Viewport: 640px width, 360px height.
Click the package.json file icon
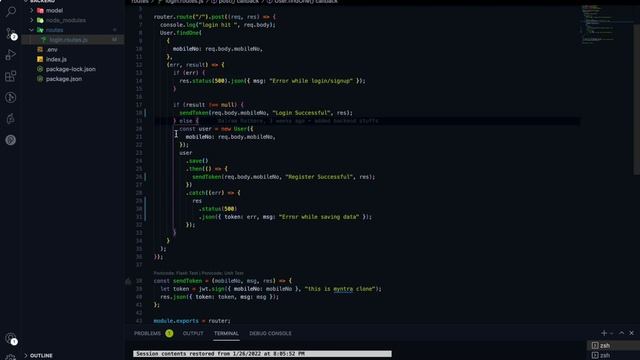[40, 79]
